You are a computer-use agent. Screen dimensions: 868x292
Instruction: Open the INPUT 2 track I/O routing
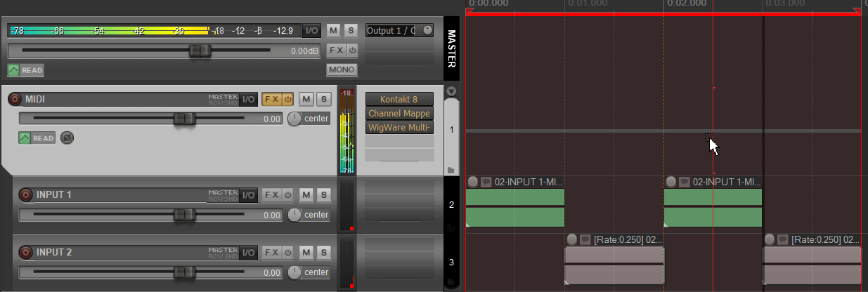point(249,252)
